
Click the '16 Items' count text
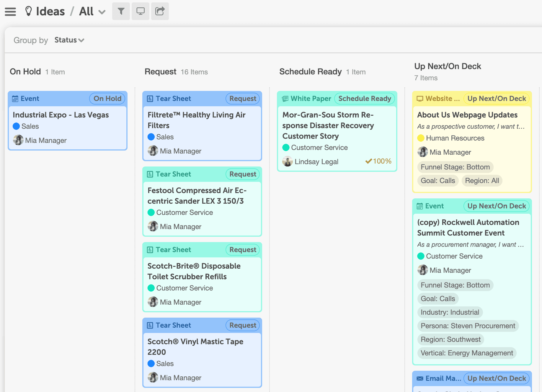click(x=194, y=72)
